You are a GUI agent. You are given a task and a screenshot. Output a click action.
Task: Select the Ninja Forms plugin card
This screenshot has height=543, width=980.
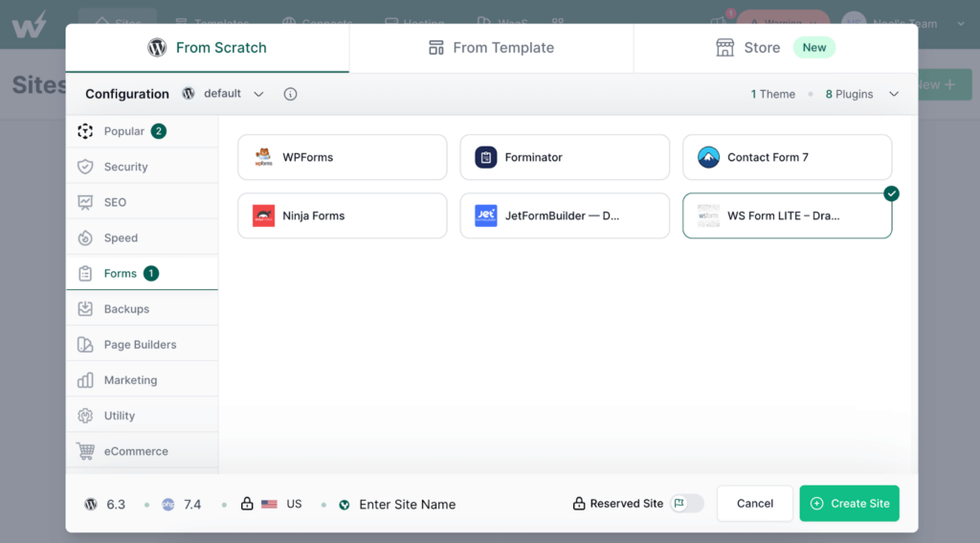pyautogui.click(x=343, y=215)
